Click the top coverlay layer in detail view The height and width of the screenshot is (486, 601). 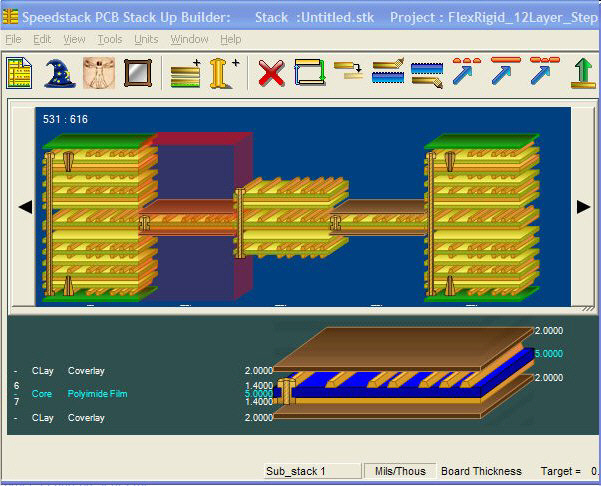click(x=402, y=347)
